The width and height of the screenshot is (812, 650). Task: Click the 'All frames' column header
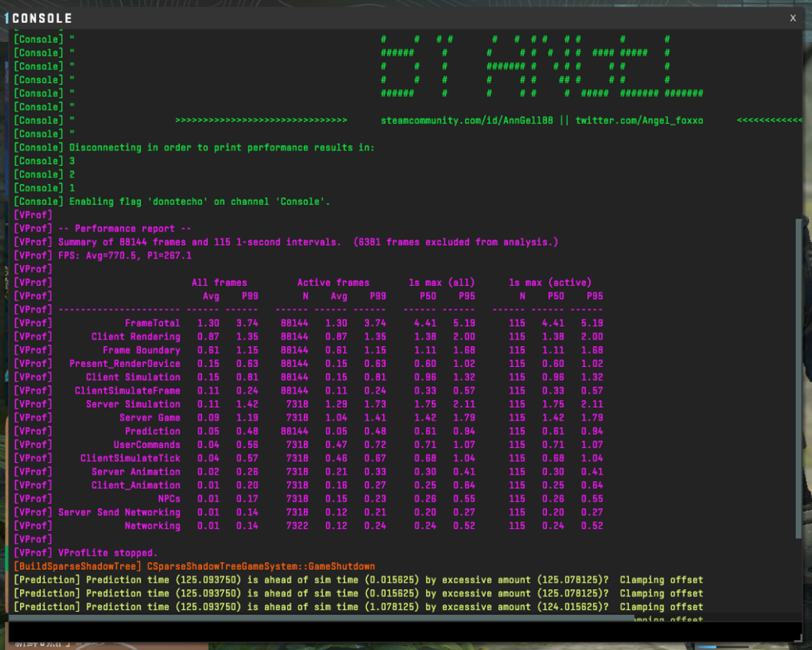click(219, 282)
